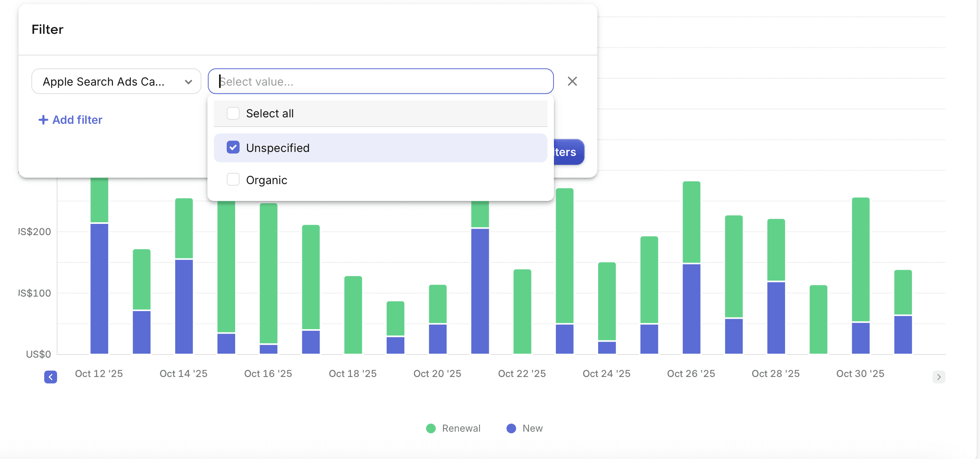
Task: Uncheck the Unspecified checkbox
Action: (x=233, y=148)
